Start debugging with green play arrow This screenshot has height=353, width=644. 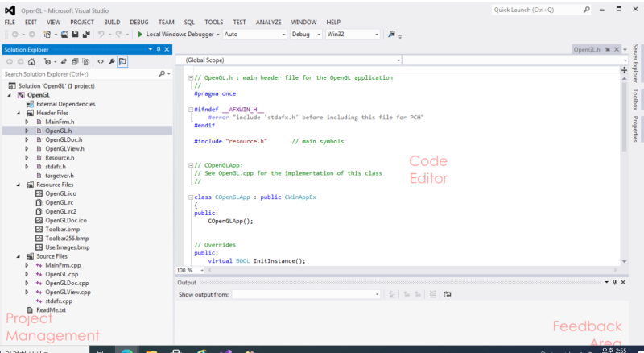140,35
